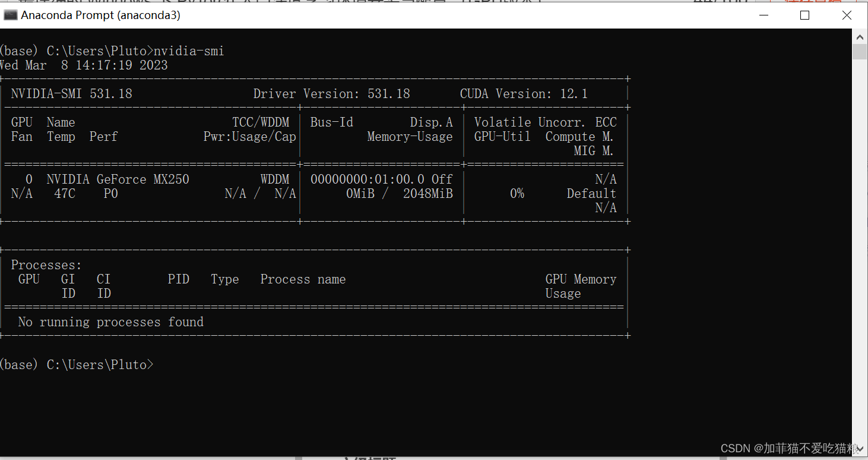Click the 'Default' compute mode value
The width and height of the screenshot is (868, 460).
pos(591,194)
